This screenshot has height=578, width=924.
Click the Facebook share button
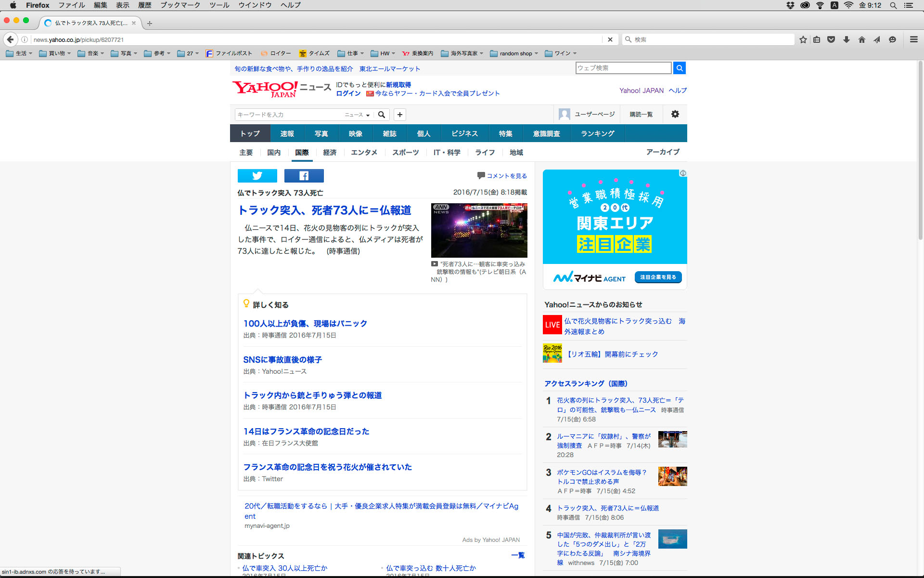coord(304,176)
